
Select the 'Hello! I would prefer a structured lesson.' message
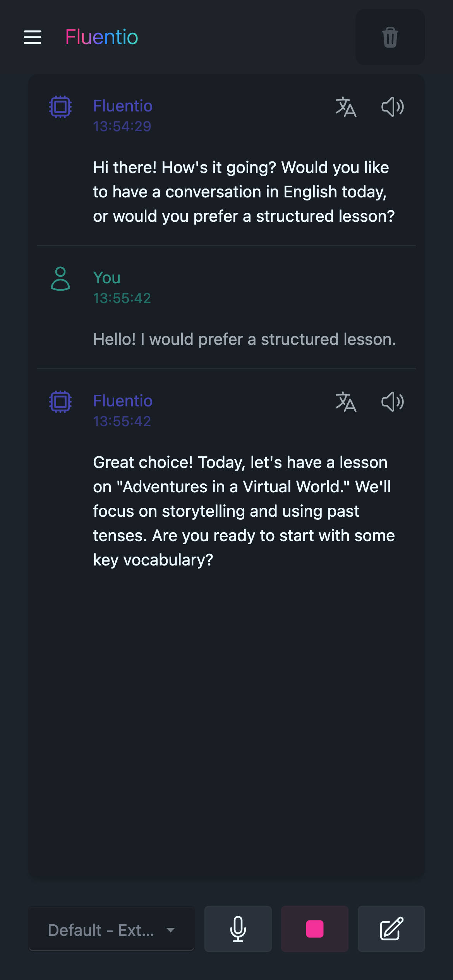tap(245, 339)
